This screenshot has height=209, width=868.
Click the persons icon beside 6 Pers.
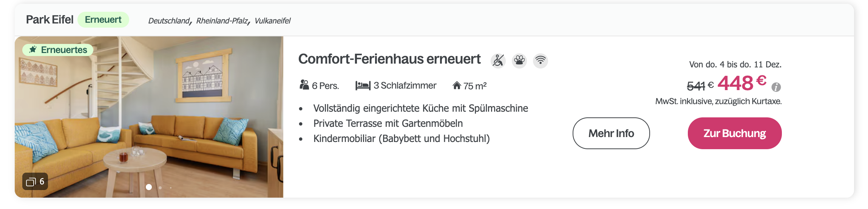tap(304, 85)
